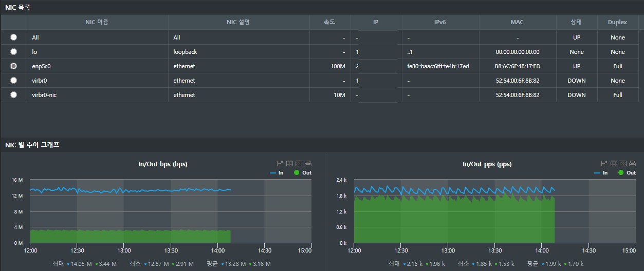
Task: Click the ::1 IPv6 cell
Action: 440,52
